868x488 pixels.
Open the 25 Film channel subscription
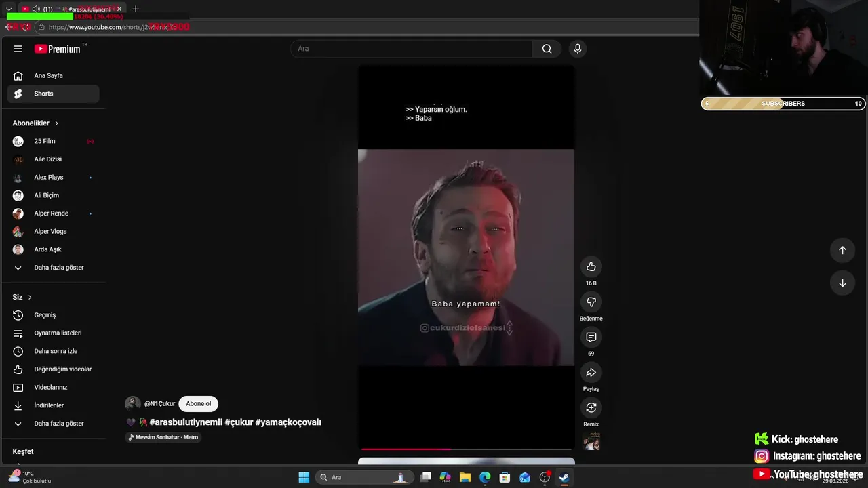pyautogui.click(x=54, y=141)
